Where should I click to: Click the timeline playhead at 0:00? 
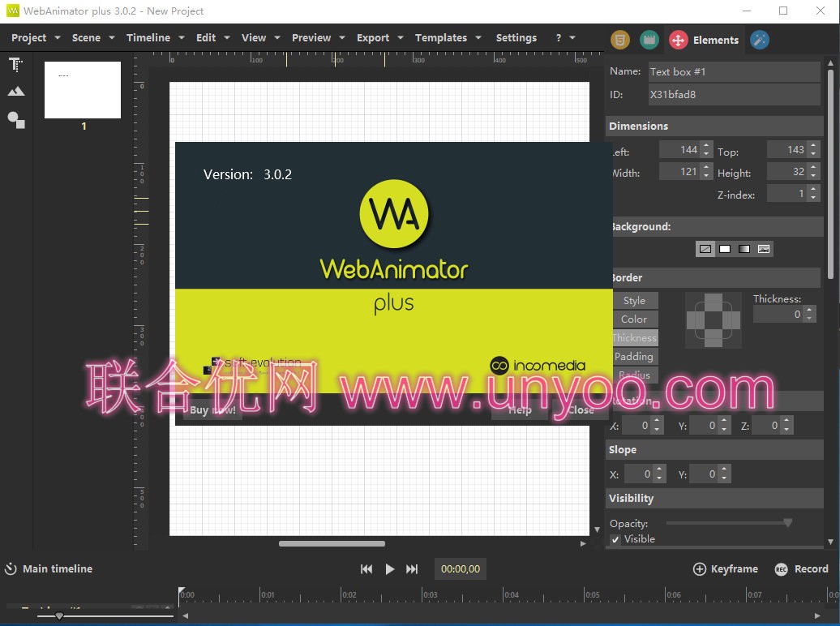click(182, 591)
